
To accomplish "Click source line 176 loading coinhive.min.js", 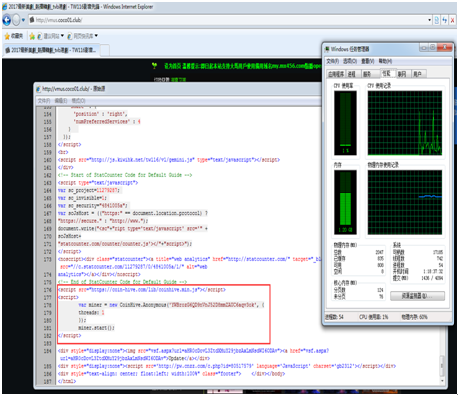I will pos(142,290).
